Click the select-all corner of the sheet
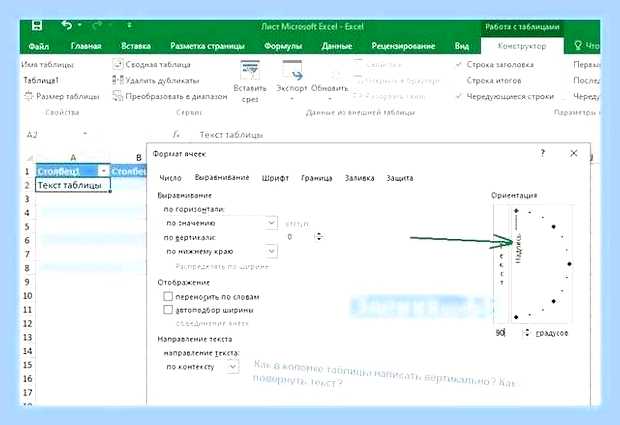The height and width of the screenshot is (425, 620). 29,158
